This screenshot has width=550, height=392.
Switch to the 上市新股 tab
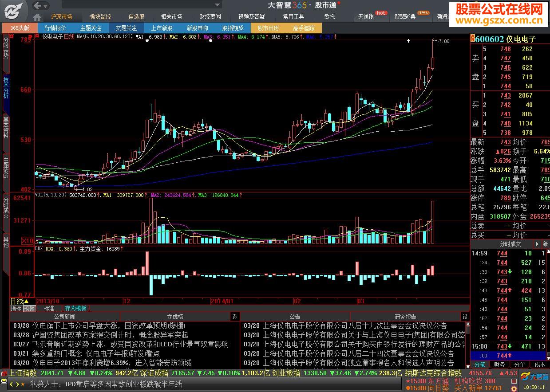pyautogui.click(x=162, y=28)
